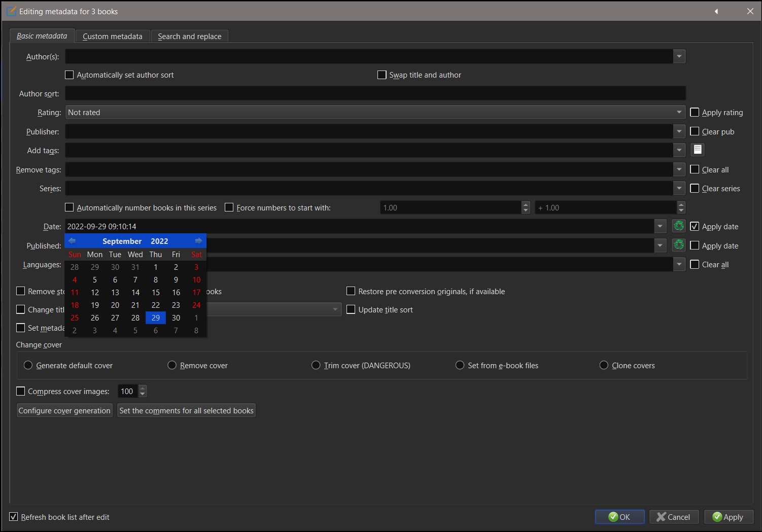This screenshot has height=532, width=762.
Task: Click the left arrow icon in title bar
Action: click(716, 11)
